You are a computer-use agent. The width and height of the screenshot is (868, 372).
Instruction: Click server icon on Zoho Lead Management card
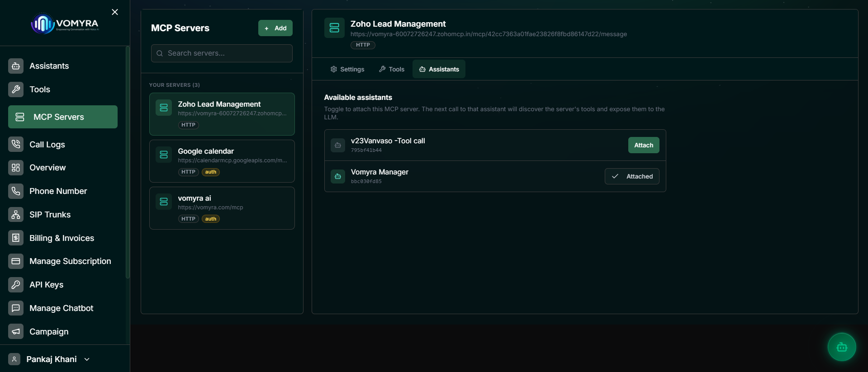pos(164,108)
